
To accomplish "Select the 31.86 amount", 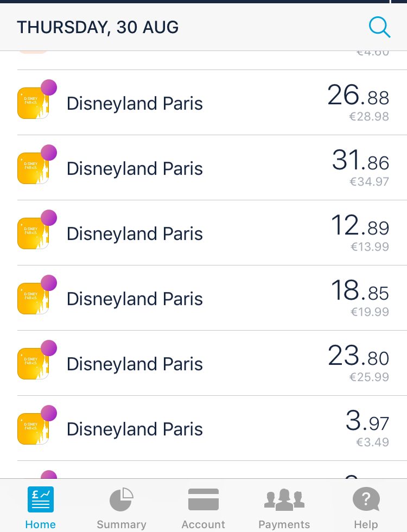I will pyautogui.click(x=360, y=161).
